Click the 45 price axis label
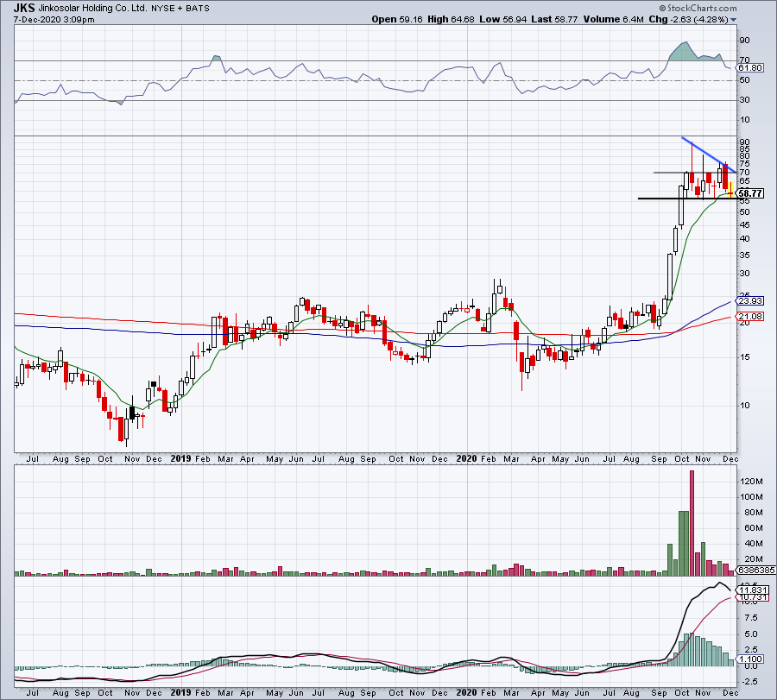Image resolution: width=777 pixels, height=700 pixels. 744,225
